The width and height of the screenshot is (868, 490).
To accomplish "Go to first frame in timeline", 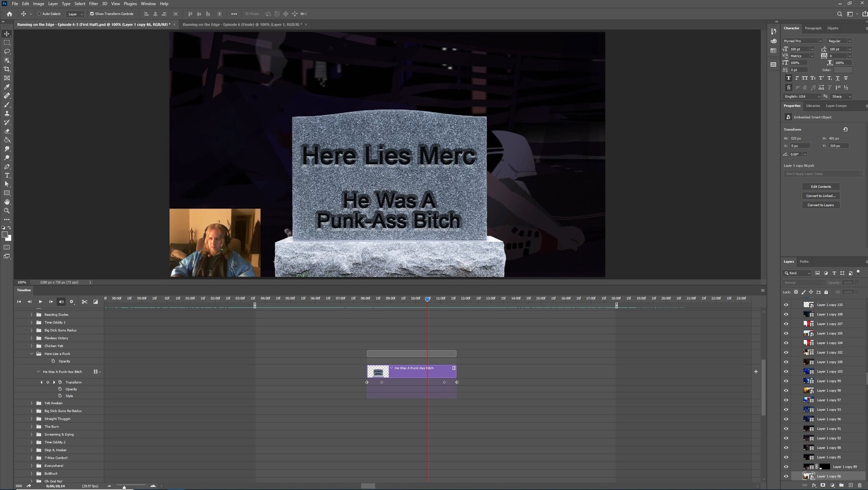I will pyautogui.click(x=19, y=302).
